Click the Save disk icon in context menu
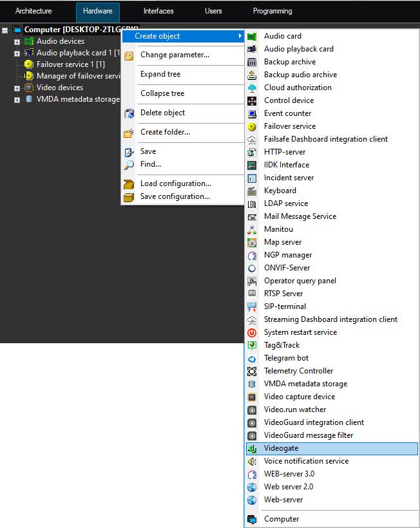The height and width of the screenshot is (528, 420). click(129, 151)
